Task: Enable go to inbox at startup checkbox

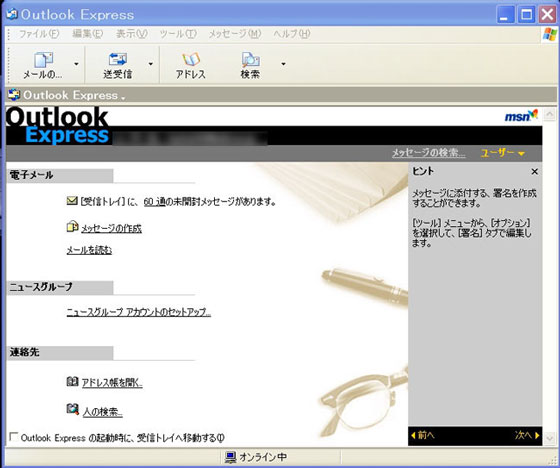Action: [14, 437]
